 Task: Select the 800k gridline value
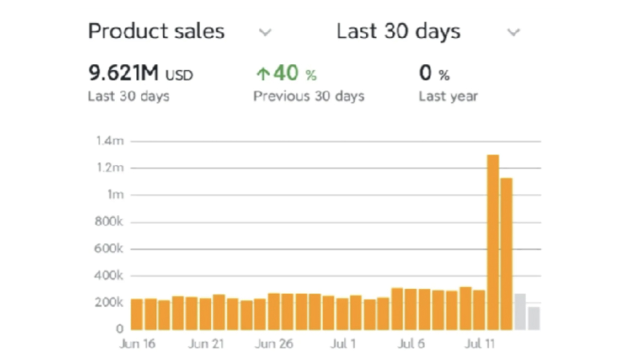[x=108, y=221]
